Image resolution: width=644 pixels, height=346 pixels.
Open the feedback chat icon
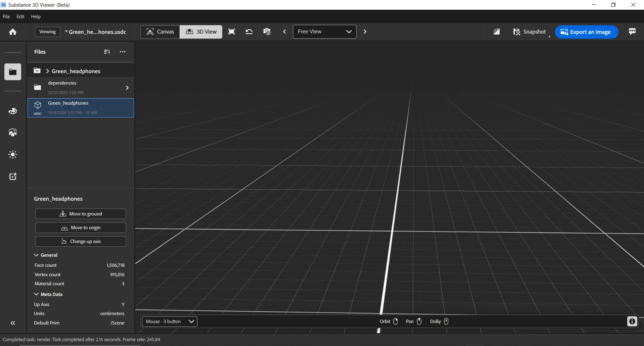tap(632, 32)
